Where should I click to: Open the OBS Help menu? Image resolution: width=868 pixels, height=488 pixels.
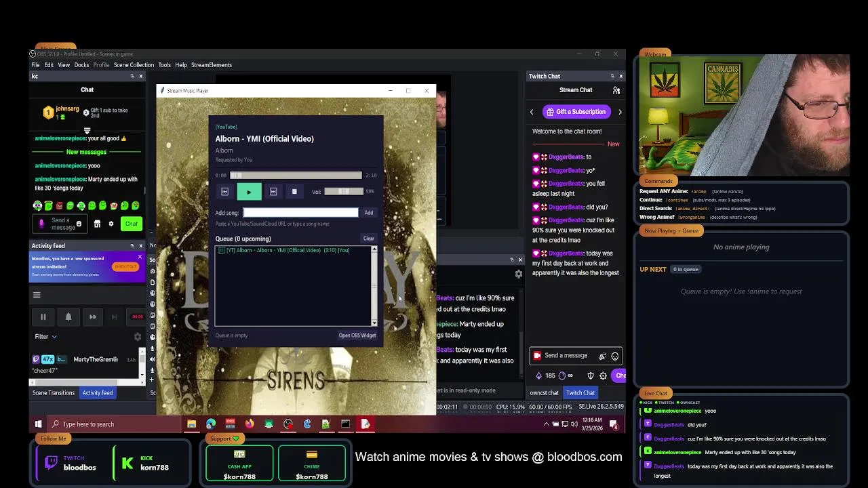[x=181, y=65]
